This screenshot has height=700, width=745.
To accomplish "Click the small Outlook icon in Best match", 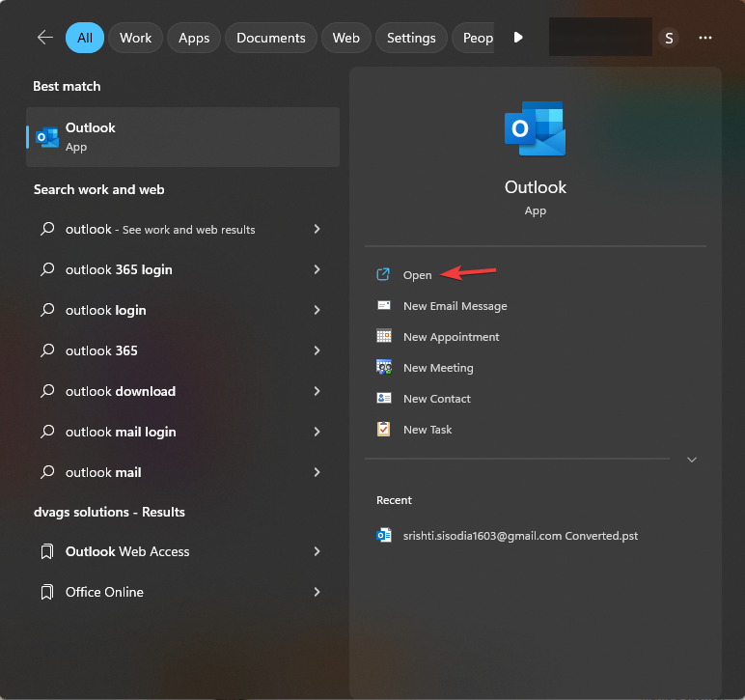I will tap(47, 137).
